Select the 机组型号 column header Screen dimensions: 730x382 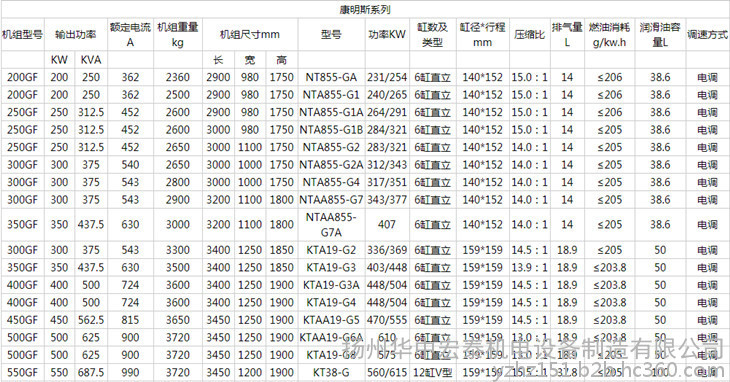pyautogui.click(x=22, y=34)
